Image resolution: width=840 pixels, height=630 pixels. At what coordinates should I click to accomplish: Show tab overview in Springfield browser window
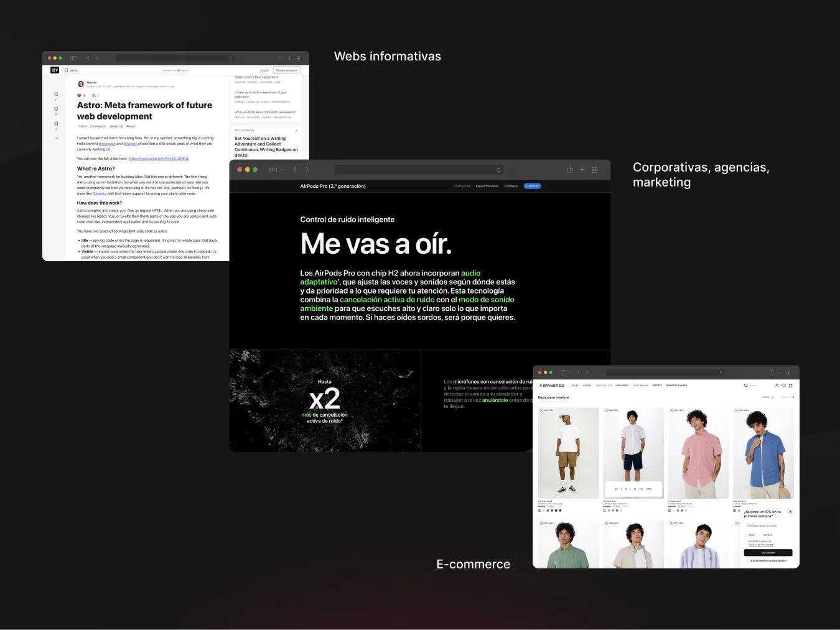click(x=788, y=373)
